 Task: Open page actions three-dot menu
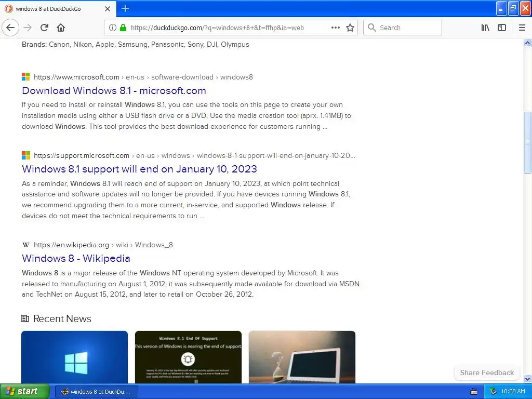click(336, 28)
